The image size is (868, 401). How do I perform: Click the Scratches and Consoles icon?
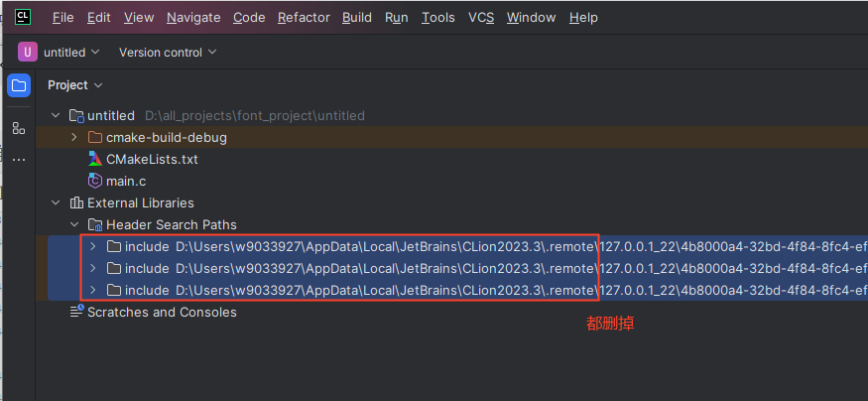(77, 312)
